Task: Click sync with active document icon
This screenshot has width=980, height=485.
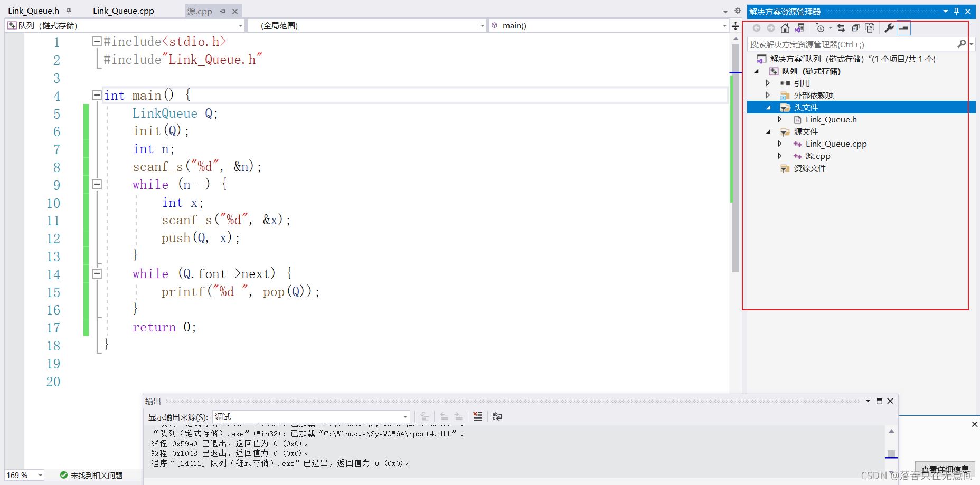Action: 841,28
